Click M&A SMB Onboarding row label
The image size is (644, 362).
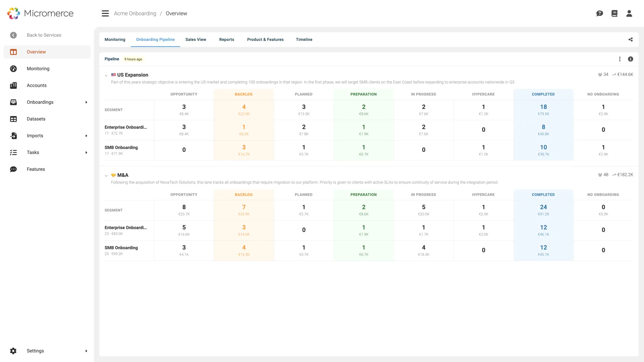121,248
